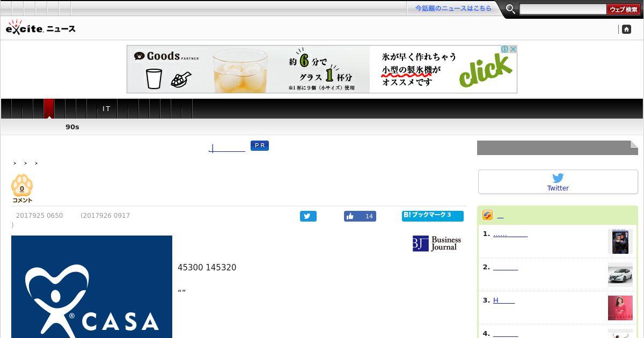Click the excite ニュース logo
Image resolution: width=644 pixels, height=338 pixels.
(41, 27)
